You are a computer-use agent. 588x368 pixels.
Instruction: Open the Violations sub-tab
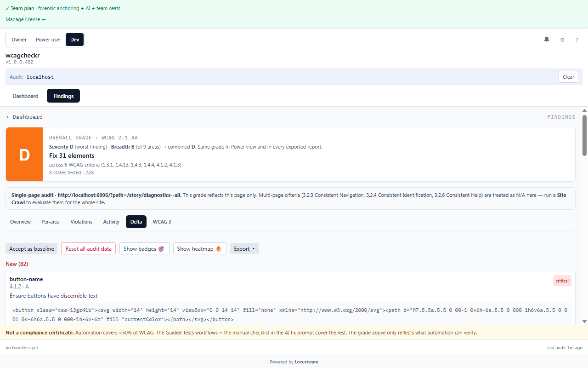(x=81, y=222)
